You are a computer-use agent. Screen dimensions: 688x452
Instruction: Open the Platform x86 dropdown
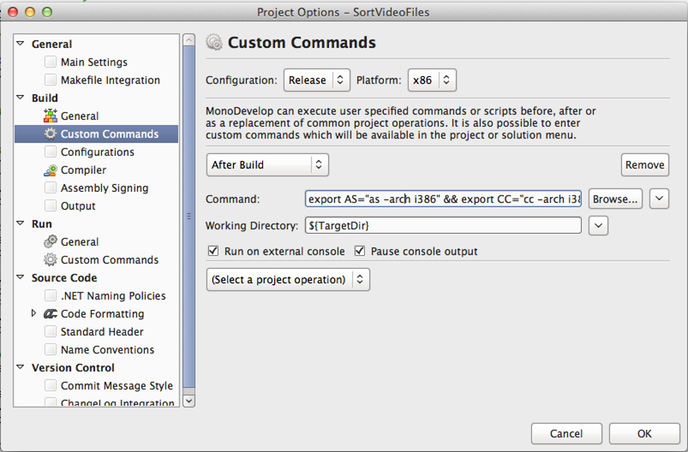click(x=433, y=79)
